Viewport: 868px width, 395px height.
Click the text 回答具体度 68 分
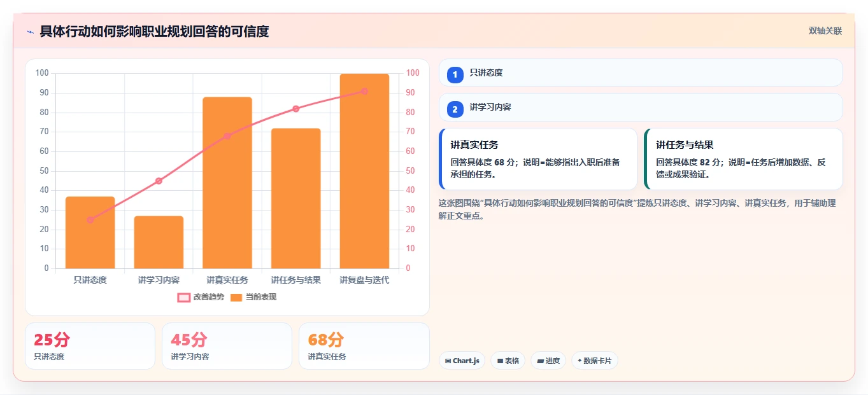point(484,162)
